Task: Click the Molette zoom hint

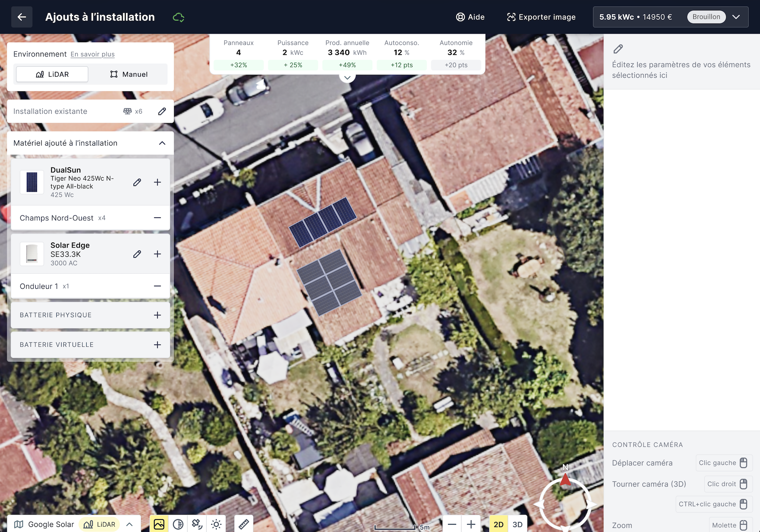Action: tap(730, 525)
